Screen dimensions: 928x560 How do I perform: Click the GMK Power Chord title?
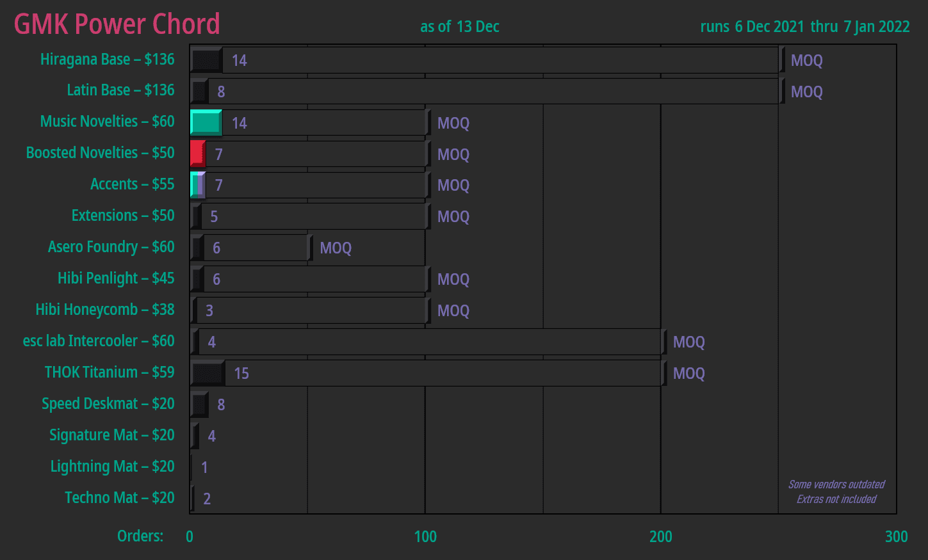117,24
